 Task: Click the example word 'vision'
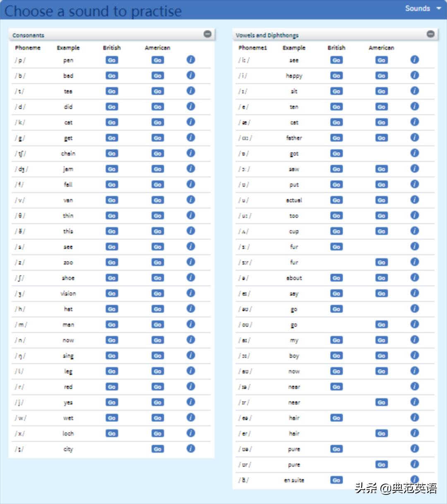pyautogui.click(x=68, y=293)
